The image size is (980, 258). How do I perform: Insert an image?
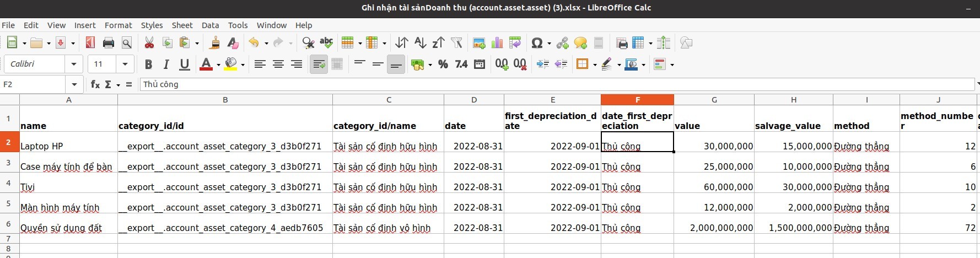click(x=479, y=43)
